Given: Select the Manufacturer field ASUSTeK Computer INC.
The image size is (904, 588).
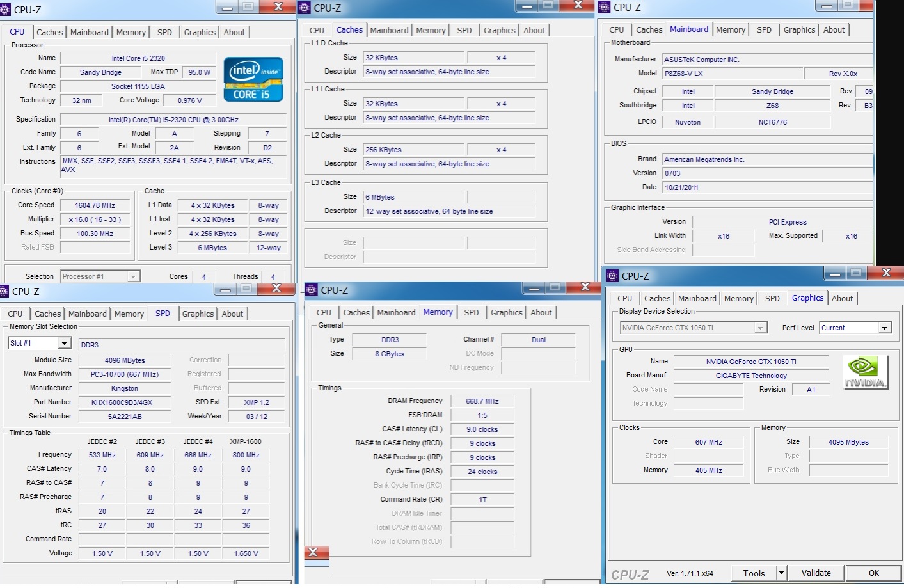Looking at the screenshot, I should click(768, 60).
